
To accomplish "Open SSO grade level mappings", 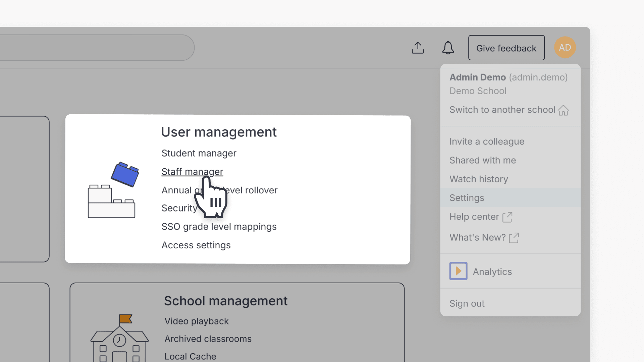I will click(x=219, y=227).
